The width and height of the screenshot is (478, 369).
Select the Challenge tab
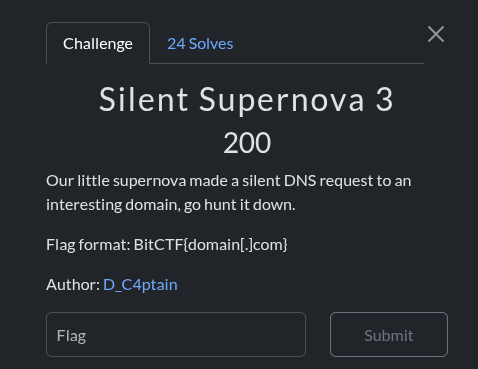pos(98,43)
